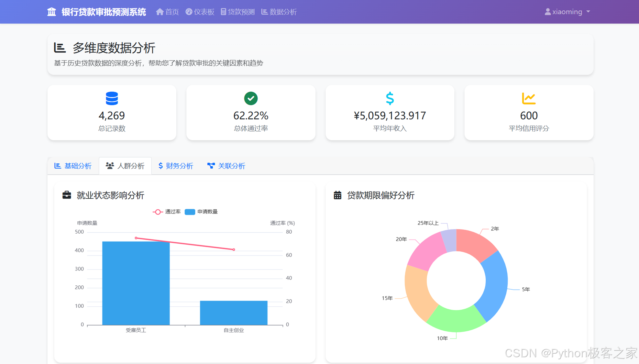Viewport: 639px width, 364px height.
Task: Click the calendar icon beside 贷款期限偏好分析
Action: [x=337, y=195]
